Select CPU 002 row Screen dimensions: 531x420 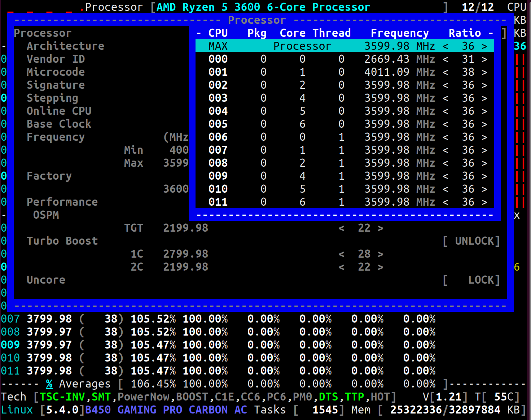(x=345, y=85)
